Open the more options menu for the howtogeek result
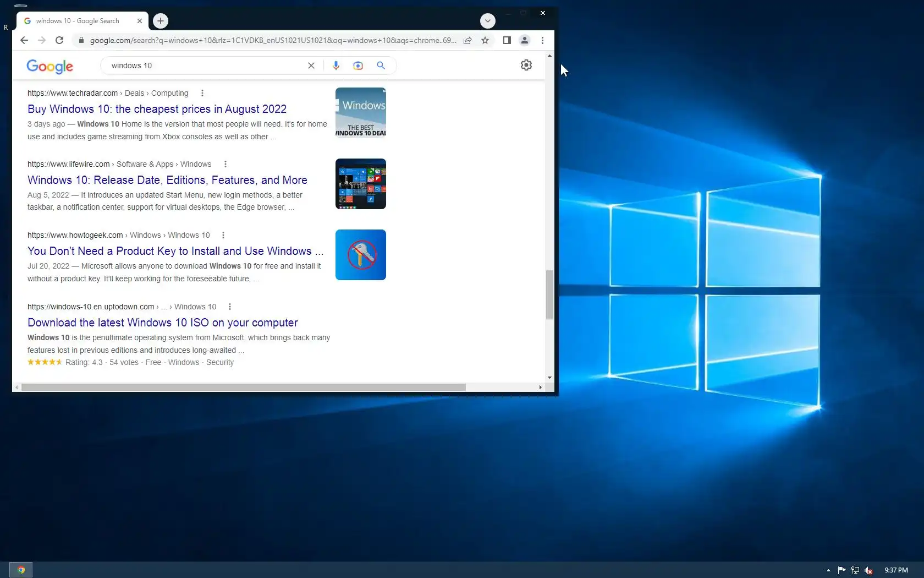The height and width of the screenshot is (578, 924). click(x=223, y=235)
